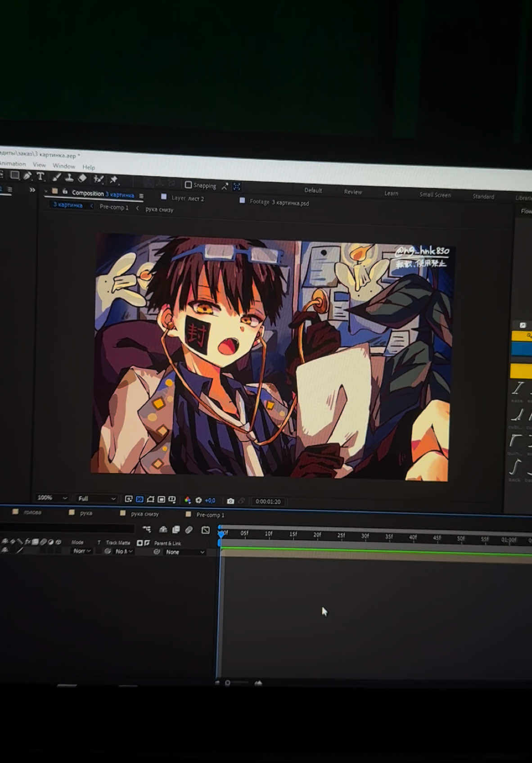Click the shy layers hide icon

coord(163,530)
